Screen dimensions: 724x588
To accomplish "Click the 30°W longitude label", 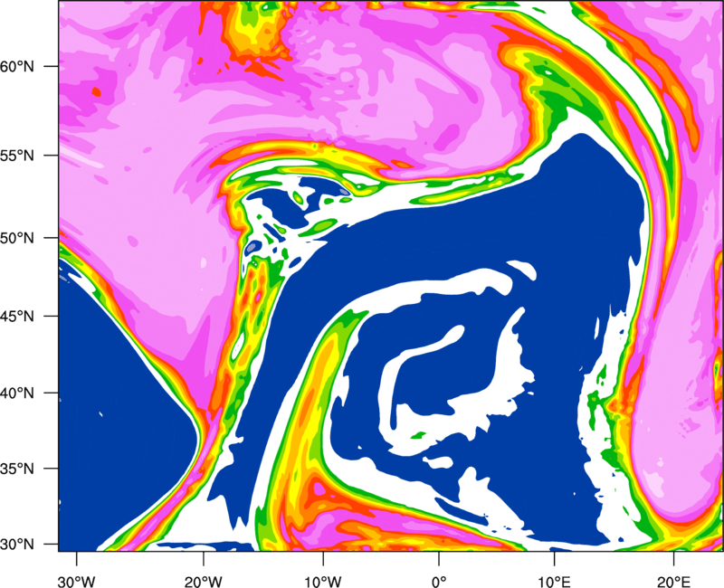I will click(76, 581).
